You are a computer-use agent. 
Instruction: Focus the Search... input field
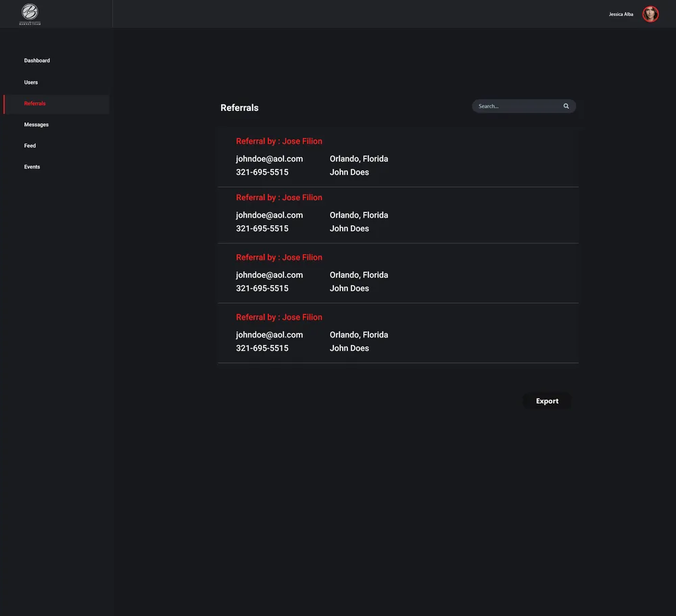pyautogui.click(x=524, y=106)
